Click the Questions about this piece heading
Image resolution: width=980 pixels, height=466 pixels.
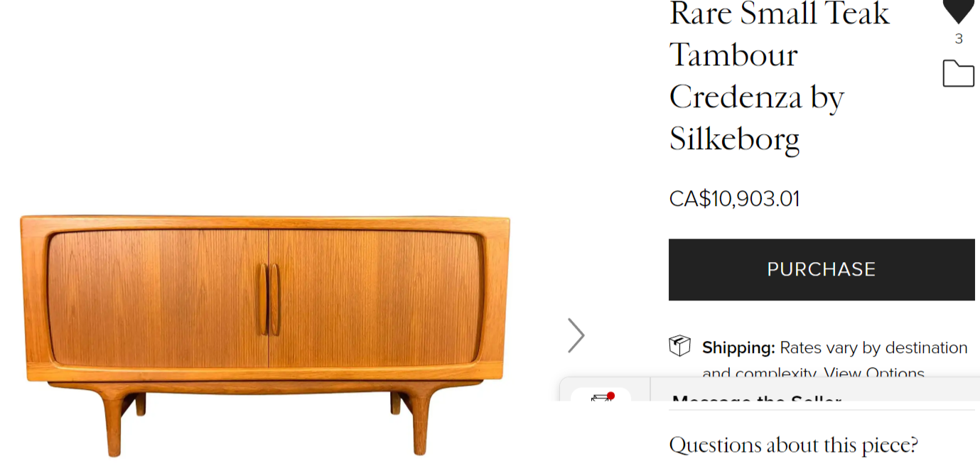coord(794,445)
